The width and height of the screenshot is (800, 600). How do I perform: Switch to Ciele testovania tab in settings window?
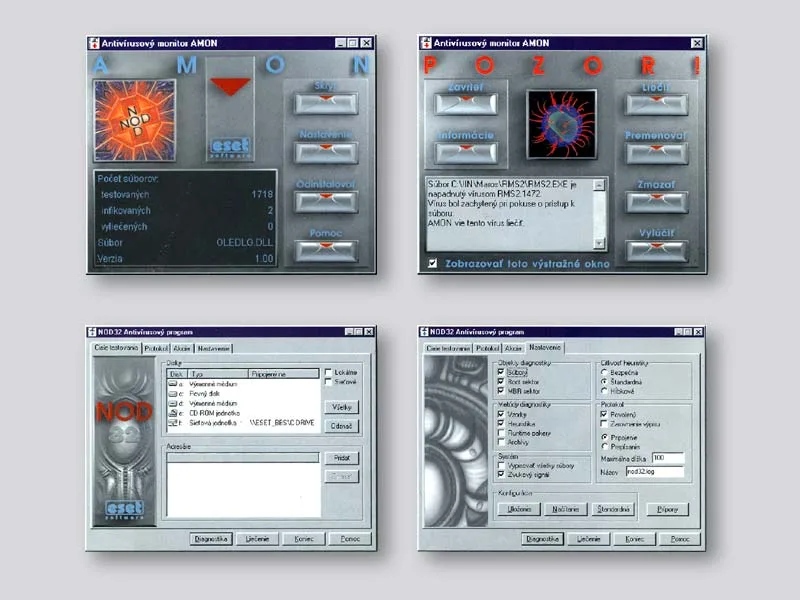(448, 348)
